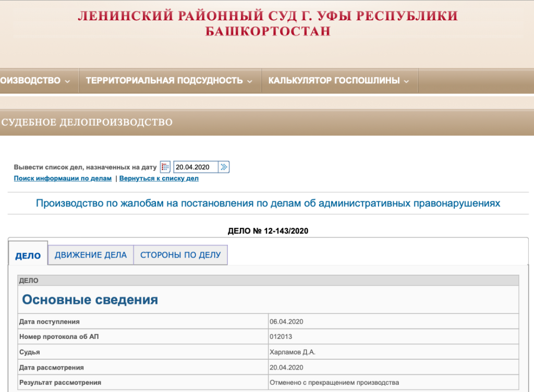Expand chevron next to 'ТЕРРИТОРИАЛЬНАЯ ПОДСУДНОСТЬ'
534x392 pixels.
(250, 81)
